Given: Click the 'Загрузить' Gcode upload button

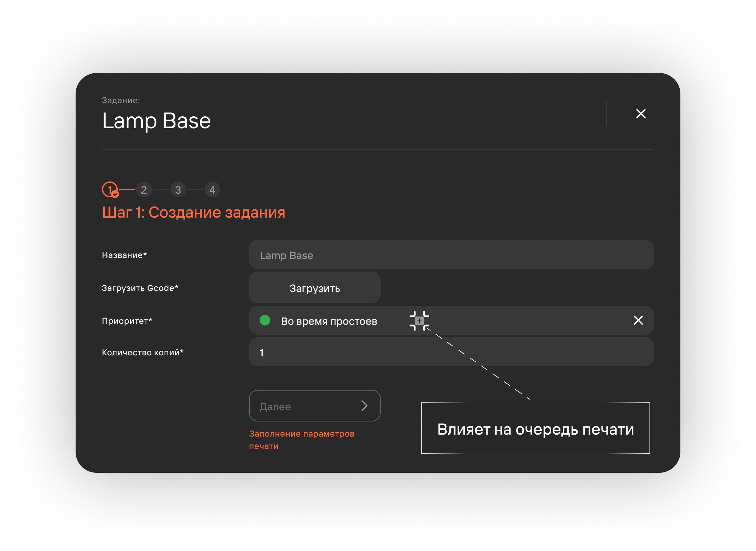Looking at the screenshot, I should click(315, 288).
